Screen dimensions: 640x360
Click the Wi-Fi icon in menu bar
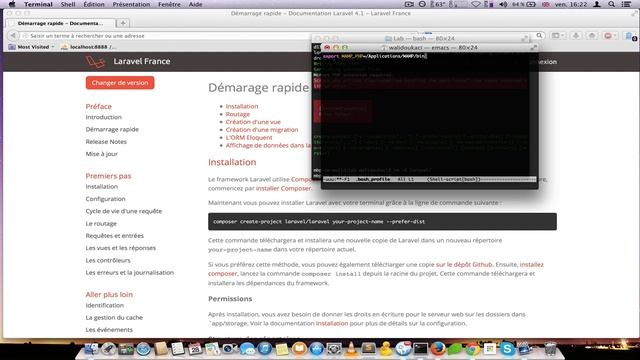click(x=476, y=4)
